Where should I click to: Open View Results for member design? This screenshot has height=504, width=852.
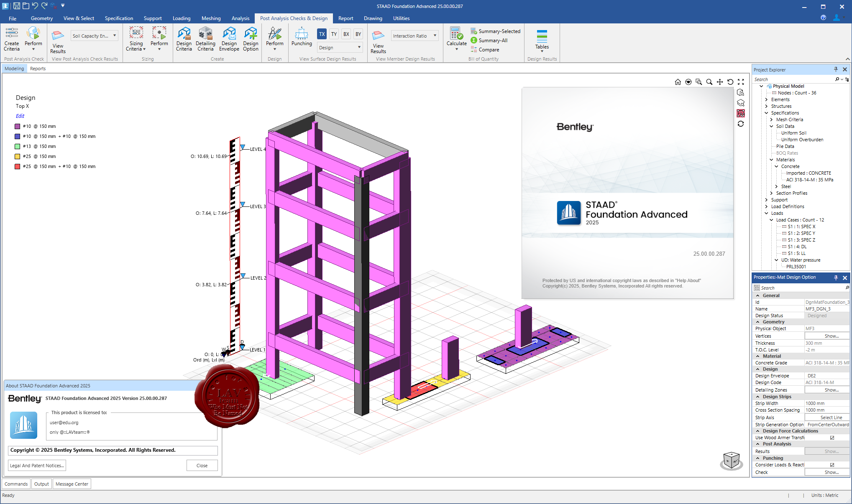click(378, 42)
